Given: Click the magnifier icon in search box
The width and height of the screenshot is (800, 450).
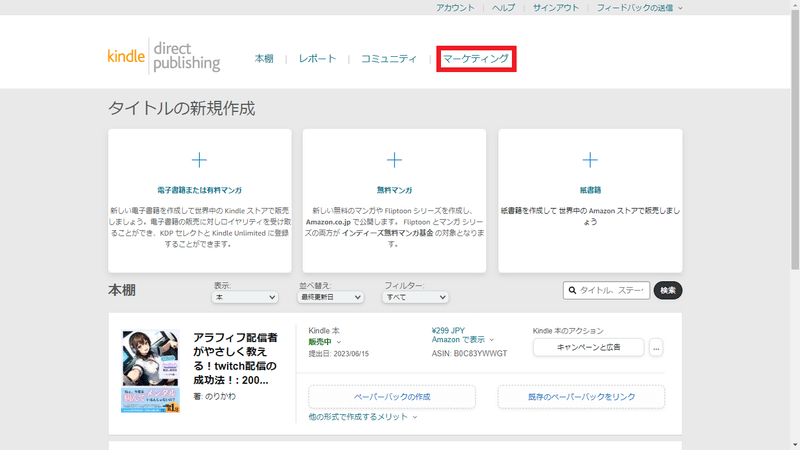Looking at the screenshot, I should click(x=572, y=290).
